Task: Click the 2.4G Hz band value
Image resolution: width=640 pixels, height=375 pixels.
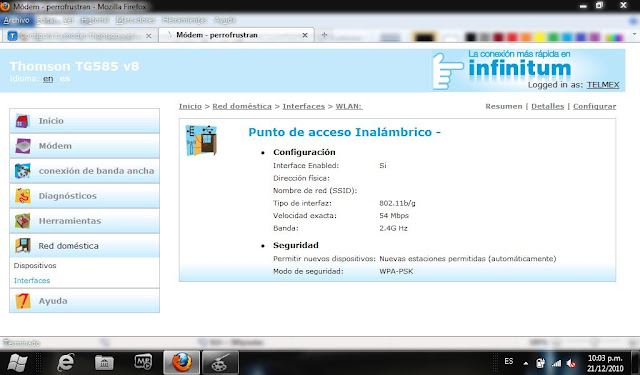Action: (x=393, y=228)
